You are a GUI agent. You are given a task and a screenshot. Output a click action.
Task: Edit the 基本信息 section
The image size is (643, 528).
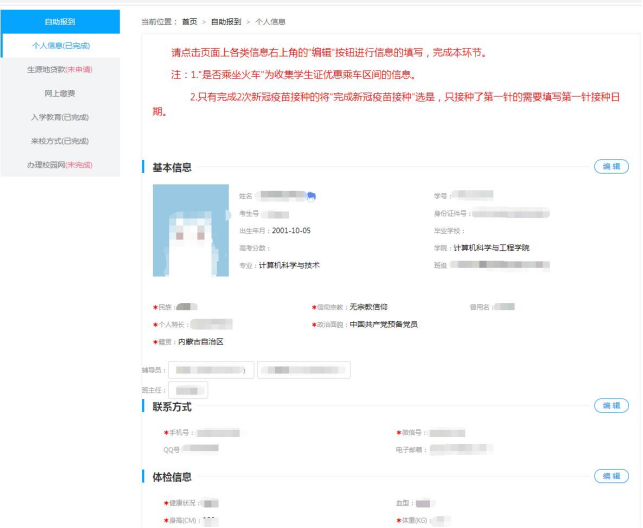610,166
